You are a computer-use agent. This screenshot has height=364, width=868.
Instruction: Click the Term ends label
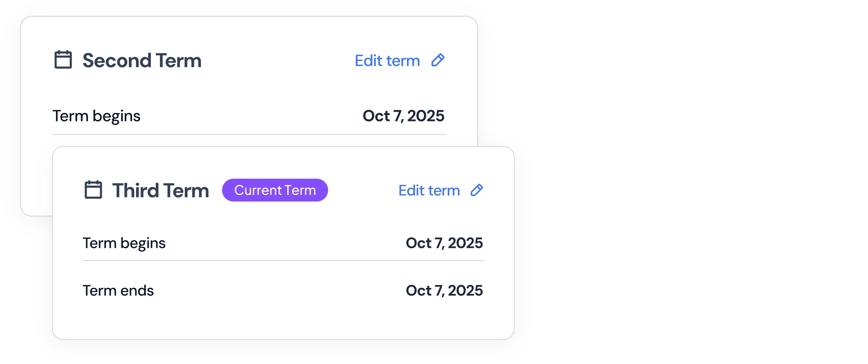[x=118, y=291]
